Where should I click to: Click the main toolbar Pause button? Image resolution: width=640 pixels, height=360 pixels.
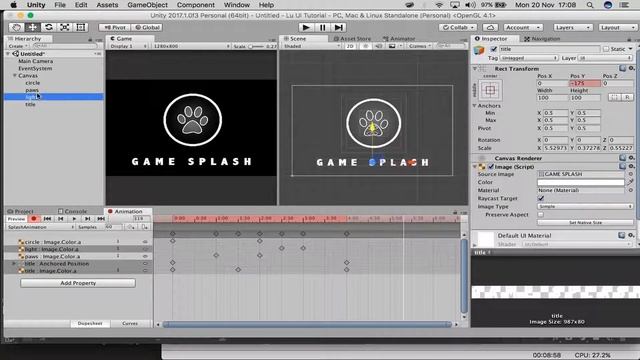322,27
